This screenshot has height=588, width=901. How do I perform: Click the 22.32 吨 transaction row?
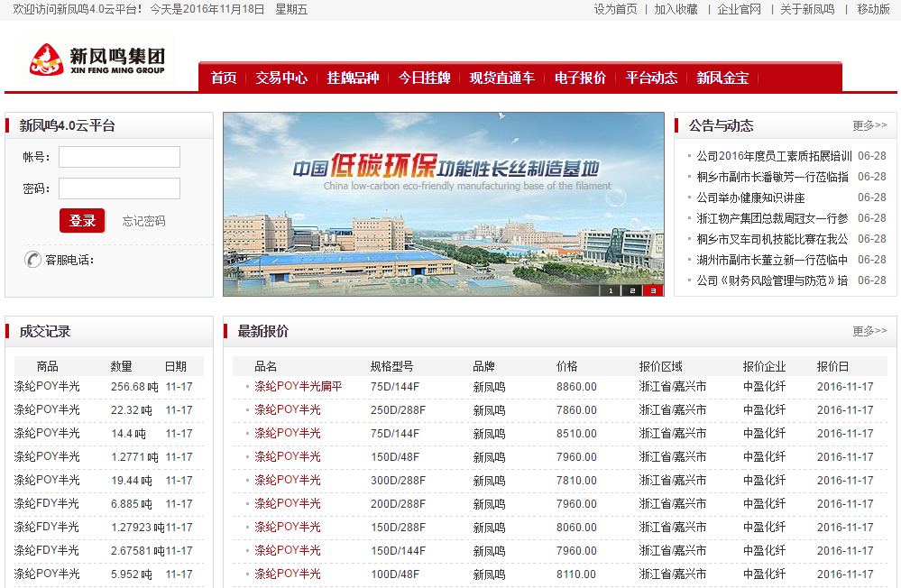click(108, 409)
